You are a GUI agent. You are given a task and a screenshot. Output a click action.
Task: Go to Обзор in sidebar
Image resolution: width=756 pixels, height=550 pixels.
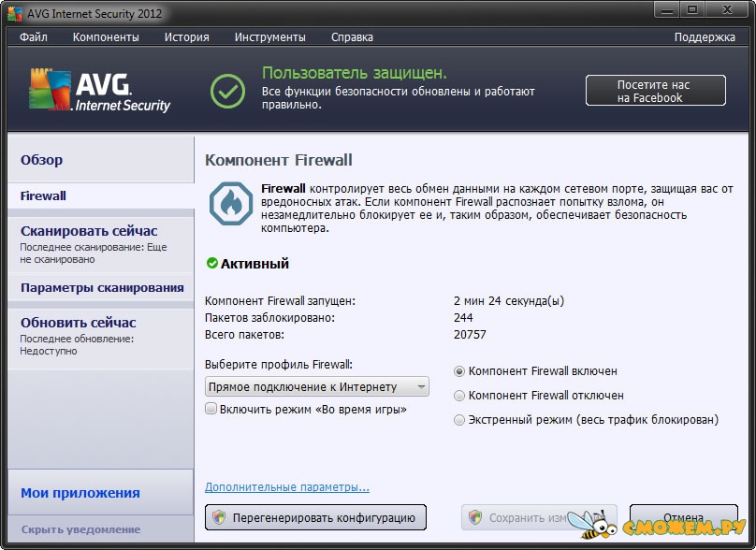[x=100, y=160]
